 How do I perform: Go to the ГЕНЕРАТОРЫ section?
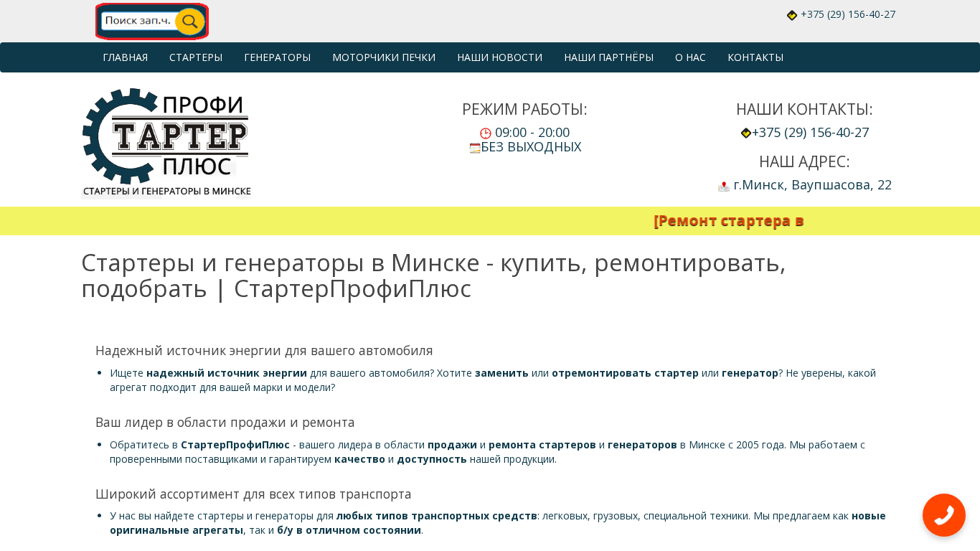click(278, 57)
